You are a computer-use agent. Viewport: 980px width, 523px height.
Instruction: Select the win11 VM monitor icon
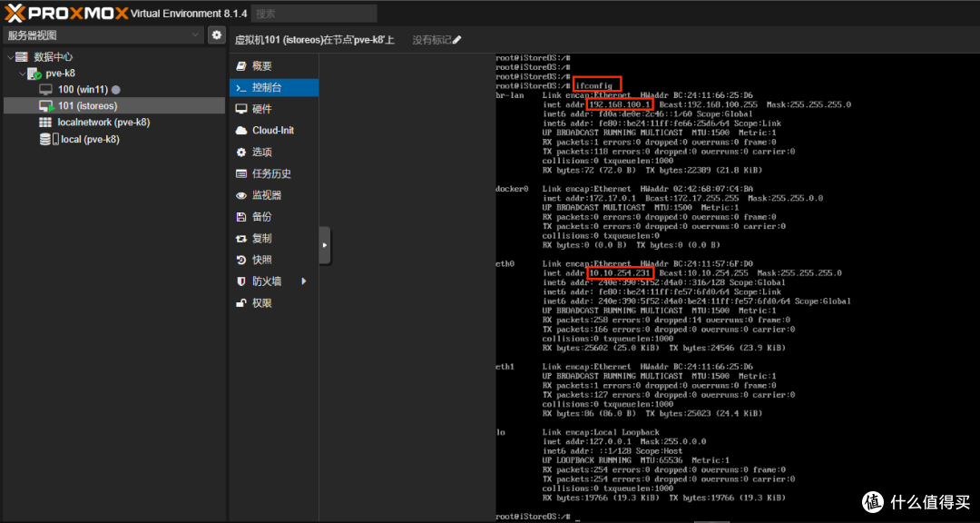[x=45, y=90]
